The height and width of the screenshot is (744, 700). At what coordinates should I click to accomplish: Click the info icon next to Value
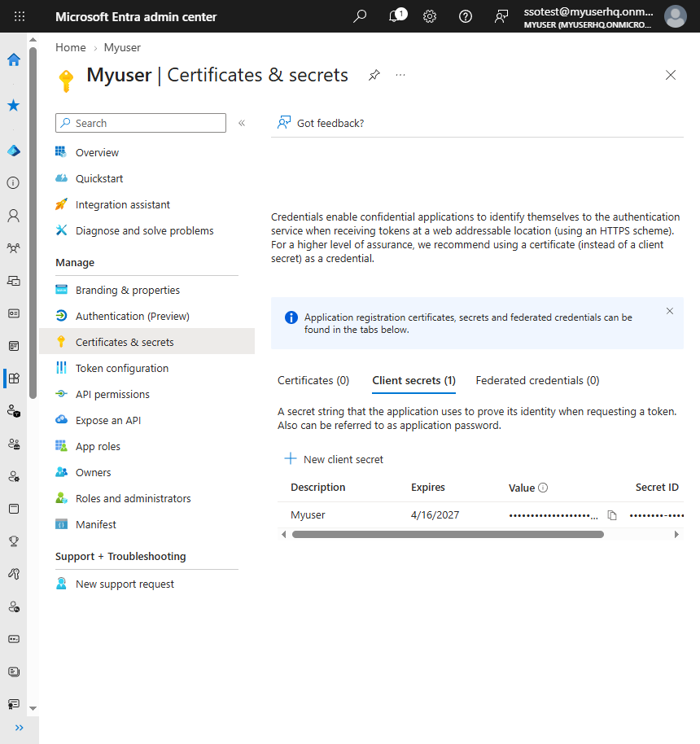pos(543,488)
